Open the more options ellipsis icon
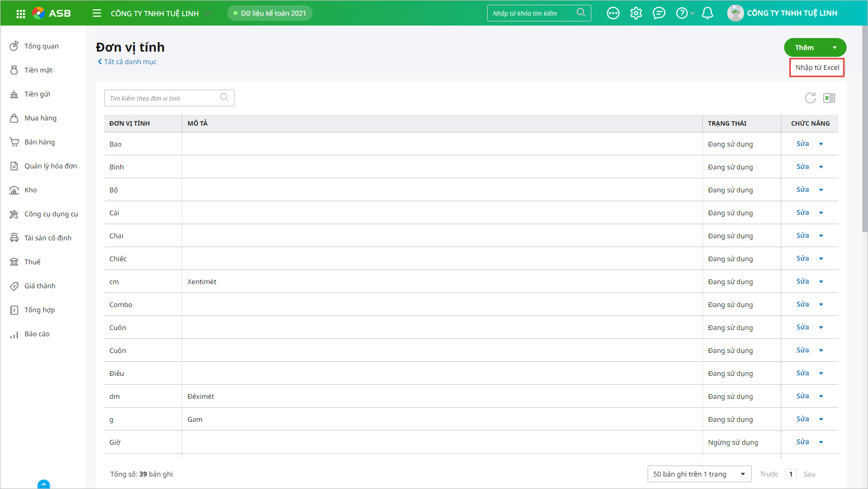The image size is (868, 489). tap(613, 13)
